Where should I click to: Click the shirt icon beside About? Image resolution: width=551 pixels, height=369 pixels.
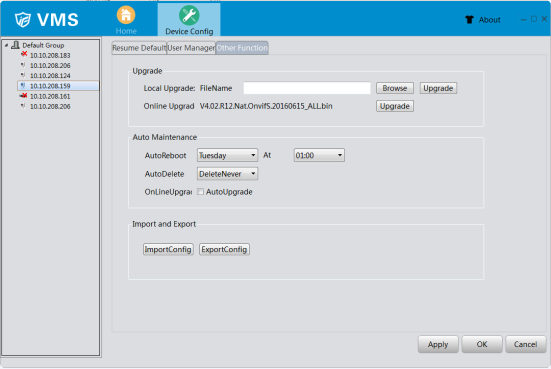click(x=469, y=20)
